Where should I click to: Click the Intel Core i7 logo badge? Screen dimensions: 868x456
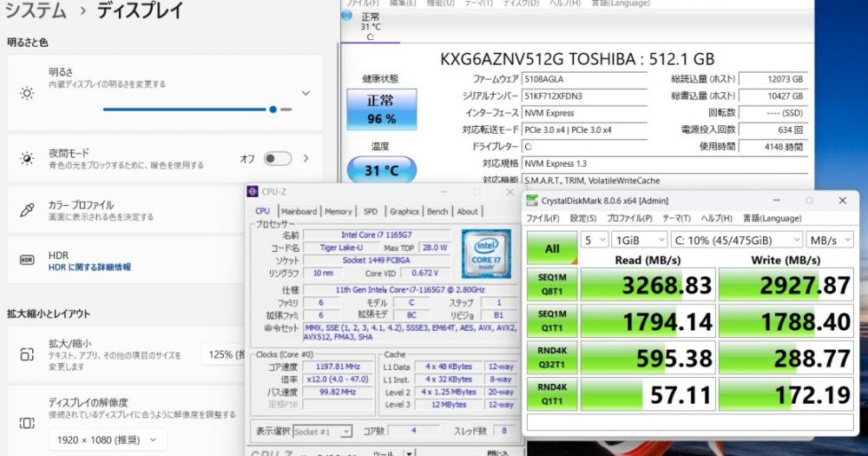point(485,252)
